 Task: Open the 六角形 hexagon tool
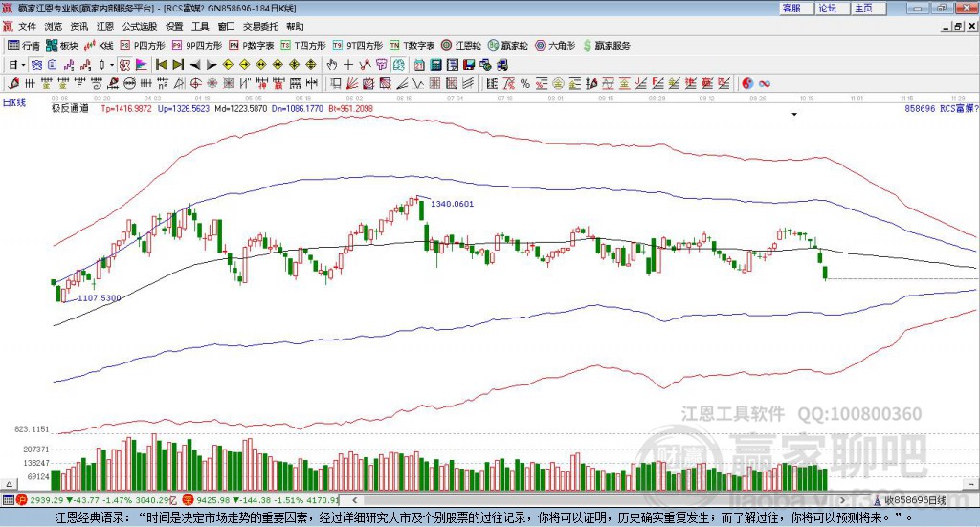(555, 46)
